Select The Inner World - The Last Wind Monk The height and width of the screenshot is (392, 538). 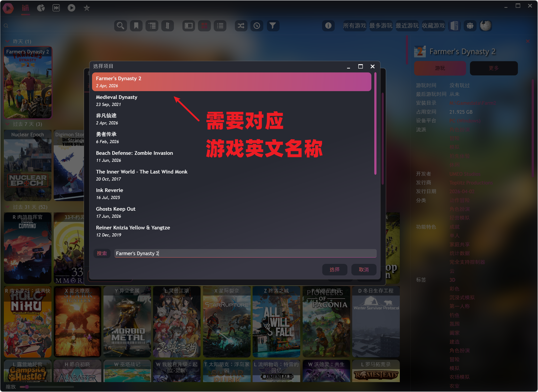[231, 175]
